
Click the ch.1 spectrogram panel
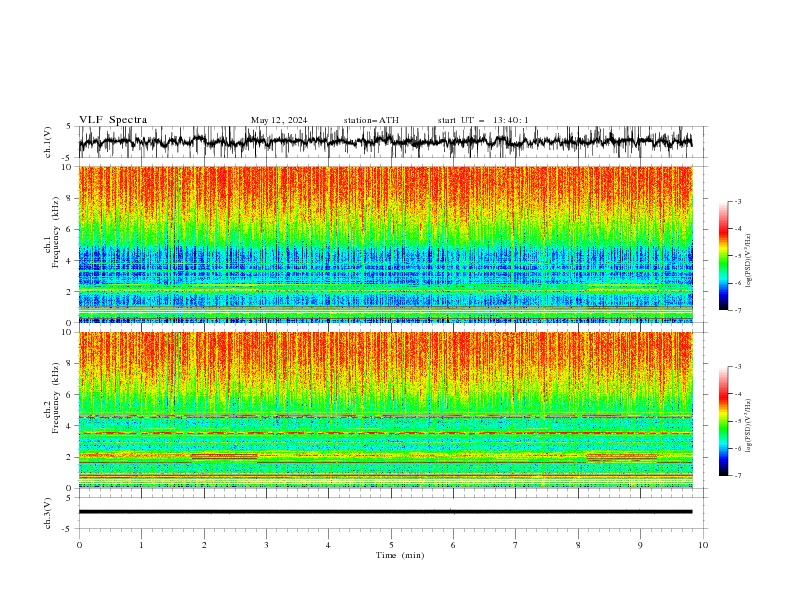coord(386,244)
